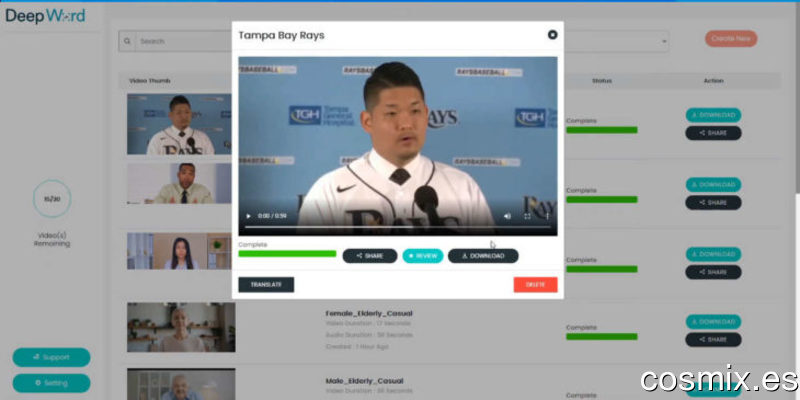Open fullscreen mode in video player

527,216
